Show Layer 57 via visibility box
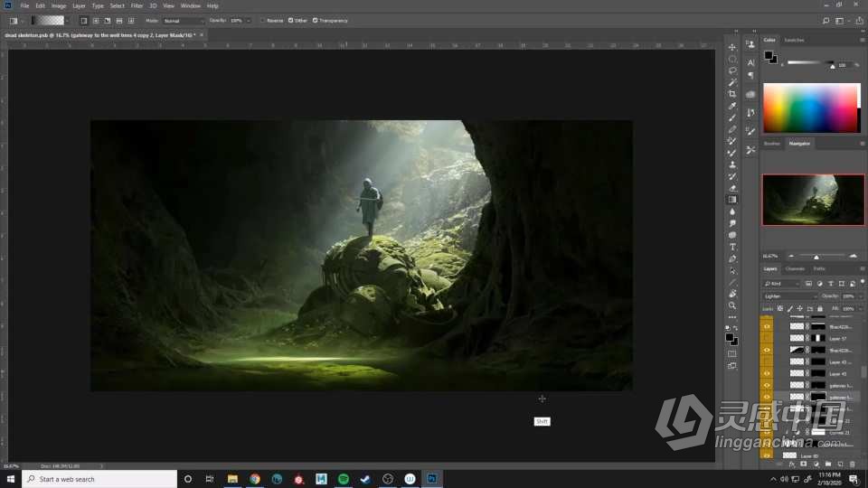Image resolution: width=868 pixels, height=488 pixels. 767,338
